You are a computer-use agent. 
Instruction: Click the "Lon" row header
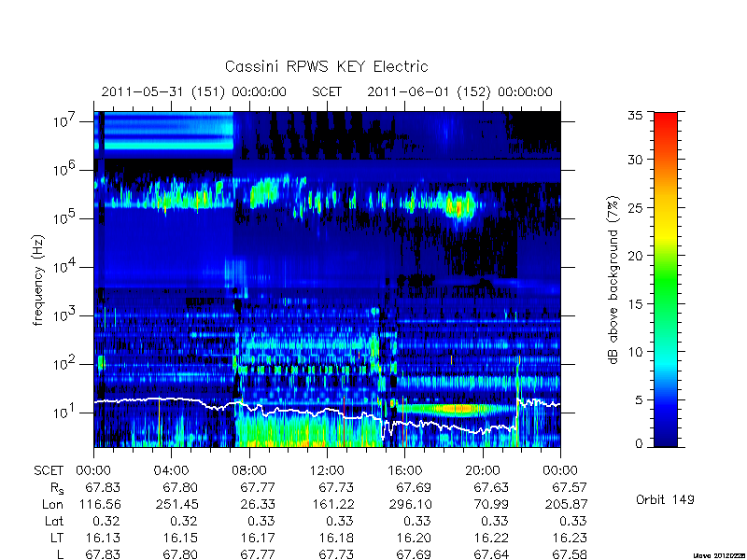(x=52, y=504)
